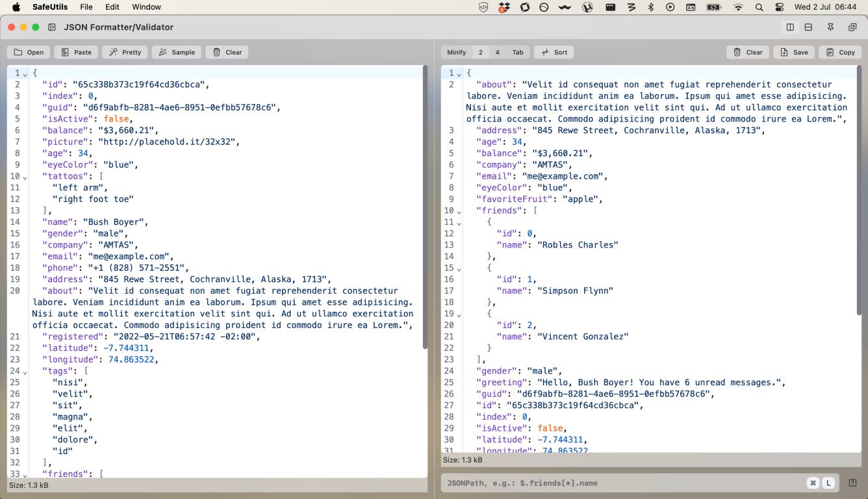Image resolution: width=868 pixels, height=499 pixels.
Task: Click right panel Size: 1.3 kB status
Action: [x=463, y=460]
